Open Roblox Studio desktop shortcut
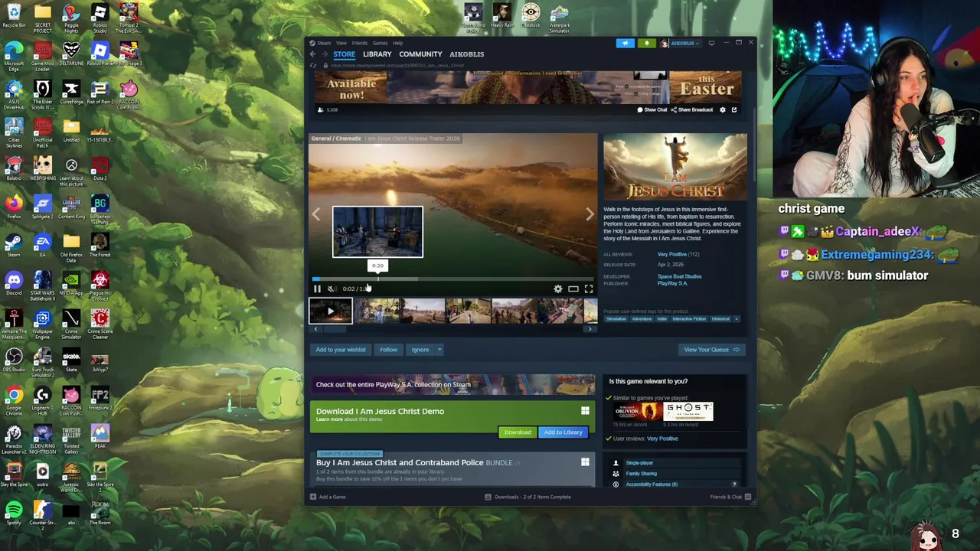 [100, 17]
